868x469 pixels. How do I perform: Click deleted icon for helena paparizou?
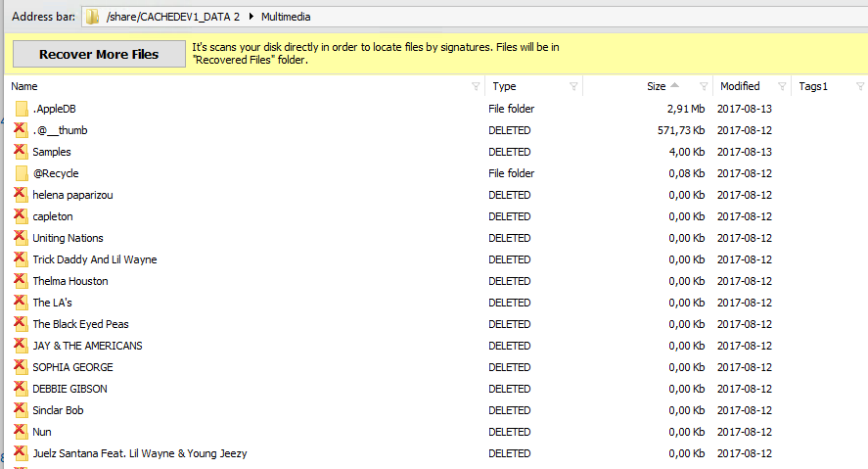(x=21, y=195)
